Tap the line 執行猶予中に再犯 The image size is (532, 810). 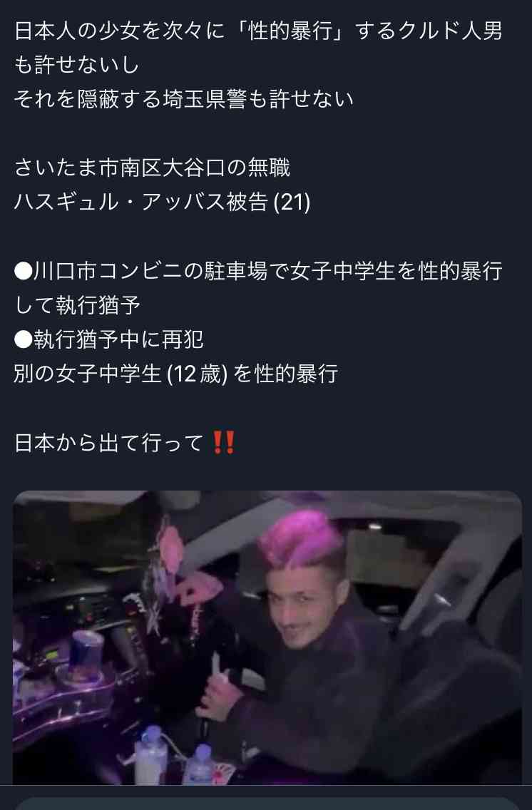click(119, 339)
